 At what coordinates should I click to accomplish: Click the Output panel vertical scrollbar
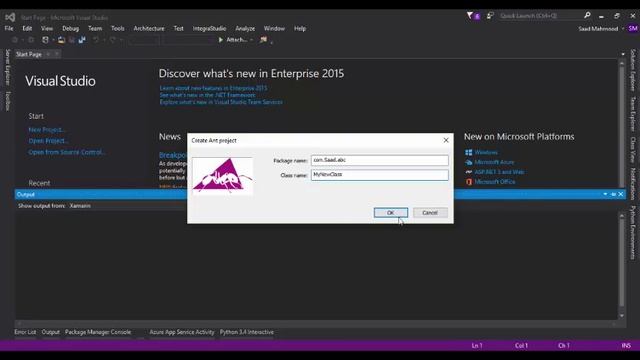point(622,266)
